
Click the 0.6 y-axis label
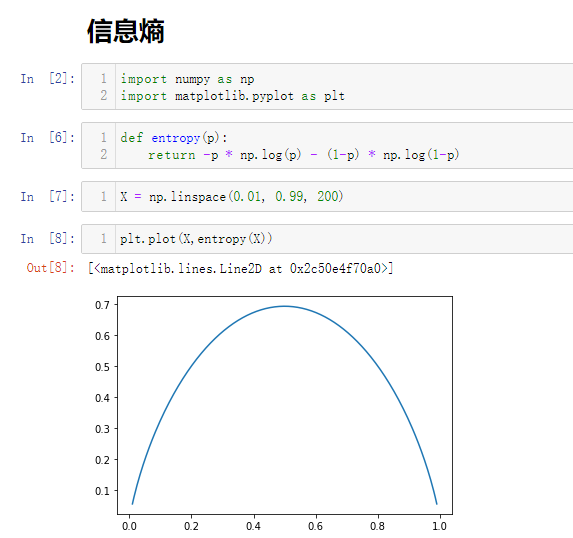coord(102,336)
